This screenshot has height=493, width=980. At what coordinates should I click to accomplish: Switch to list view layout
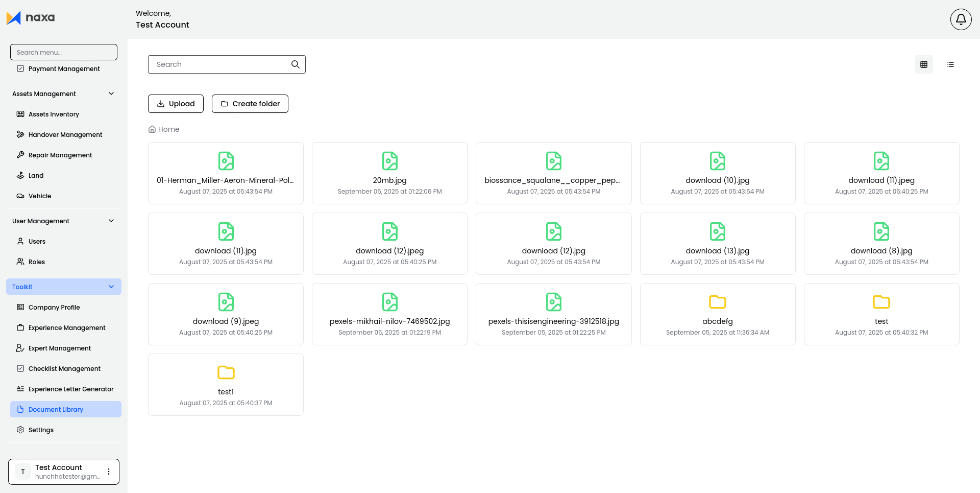click(950, 64)
